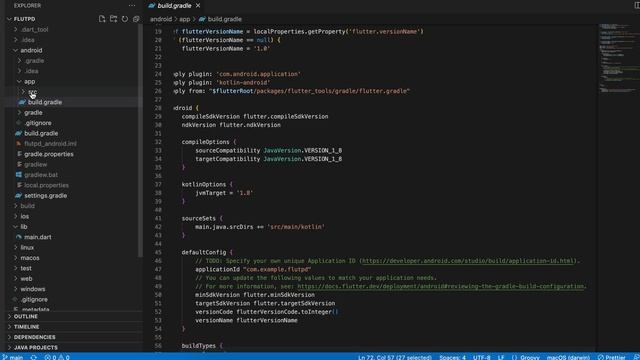Open gradlew.bat file
The width and height of the screenshot is (640, 360).
coord(41,175)
